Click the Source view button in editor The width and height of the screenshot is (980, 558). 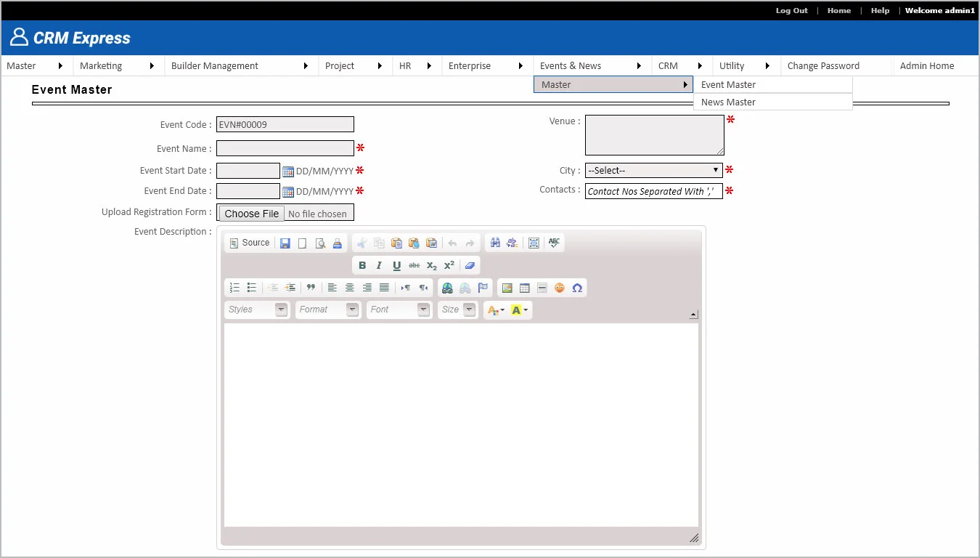249,243
